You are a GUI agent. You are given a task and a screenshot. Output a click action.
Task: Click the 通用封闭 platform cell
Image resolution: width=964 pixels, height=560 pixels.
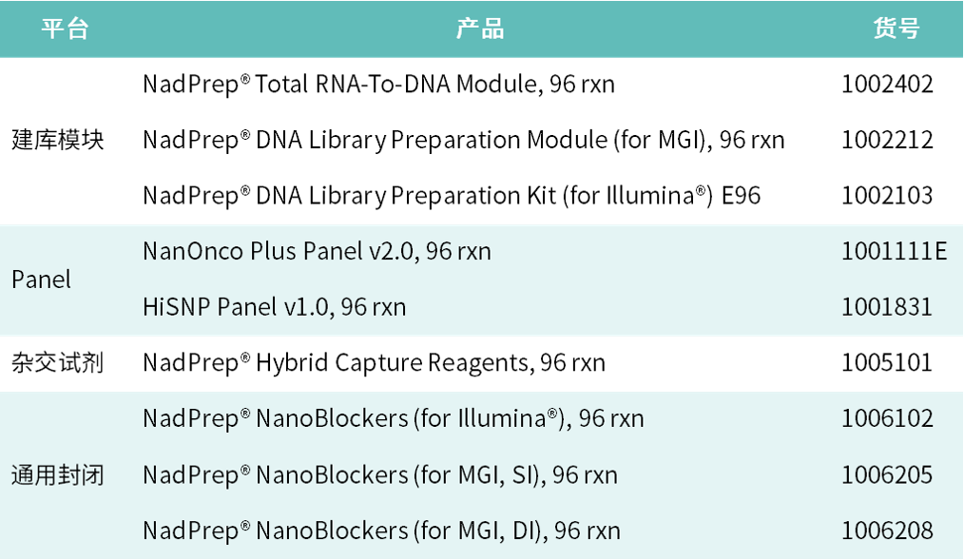(x=58, y=475)
